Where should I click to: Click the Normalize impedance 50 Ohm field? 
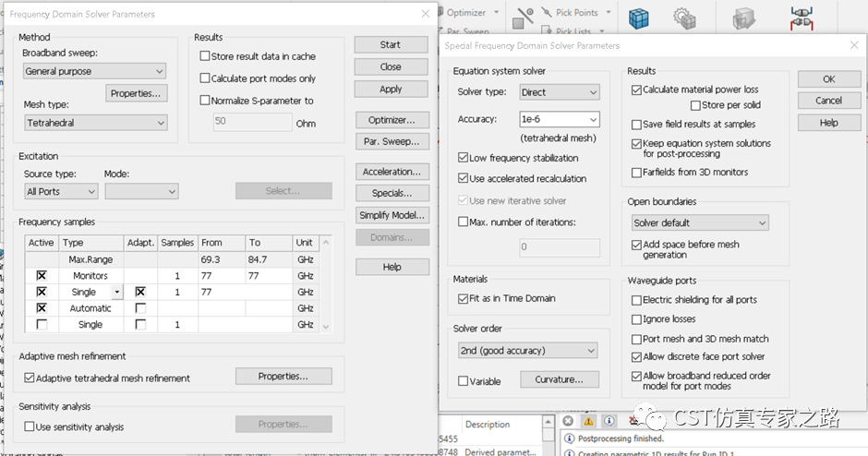coord(252,122)
